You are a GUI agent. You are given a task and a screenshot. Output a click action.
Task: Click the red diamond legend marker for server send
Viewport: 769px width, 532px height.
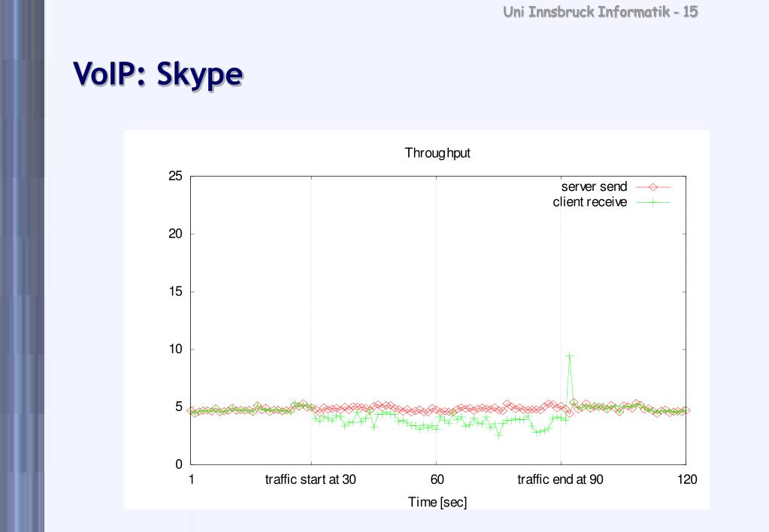(652, 187)
